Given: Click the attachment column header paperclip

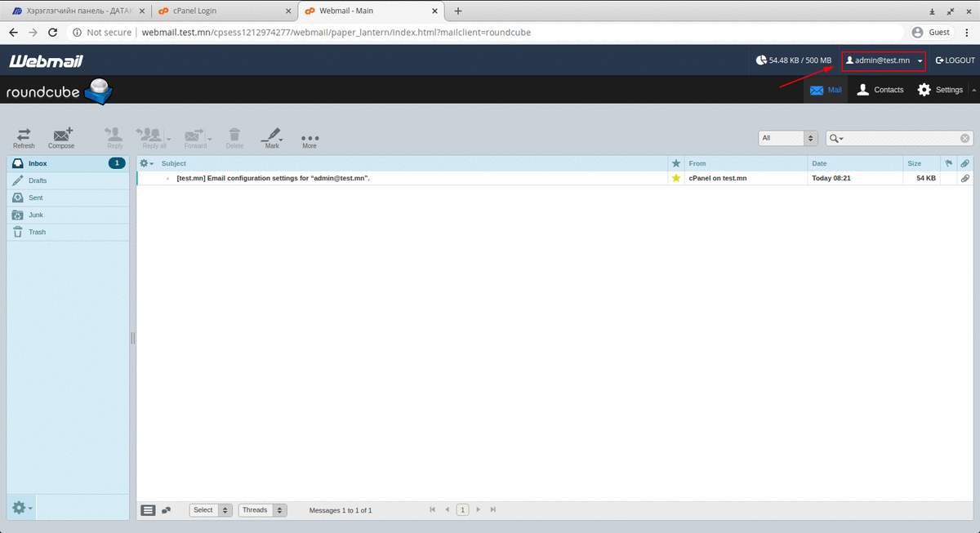Looking at the screenshot, I should 964,163.
